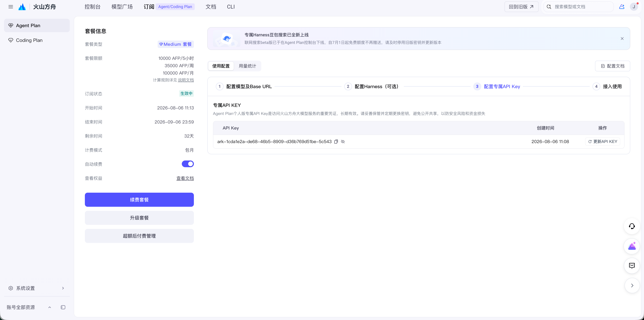Open 说明文档 link
644x320 pixels.
(x=186, y=80)
